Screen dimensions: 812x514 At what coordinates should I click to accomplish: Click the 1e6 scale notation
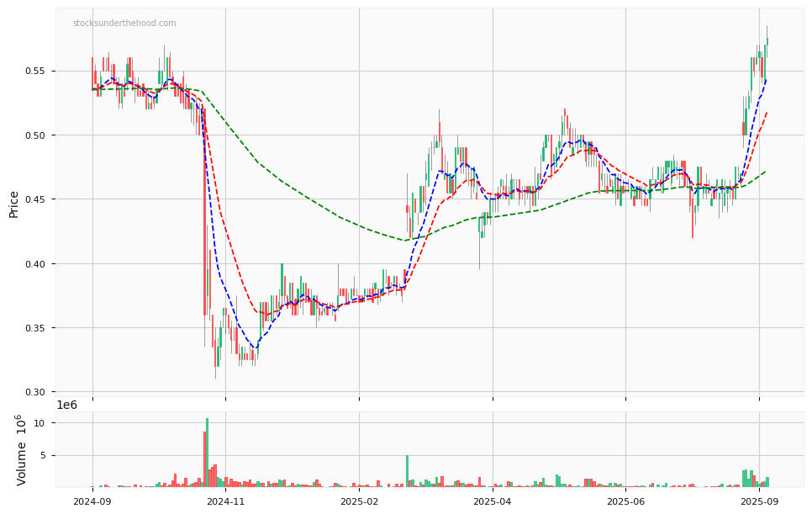66,405
